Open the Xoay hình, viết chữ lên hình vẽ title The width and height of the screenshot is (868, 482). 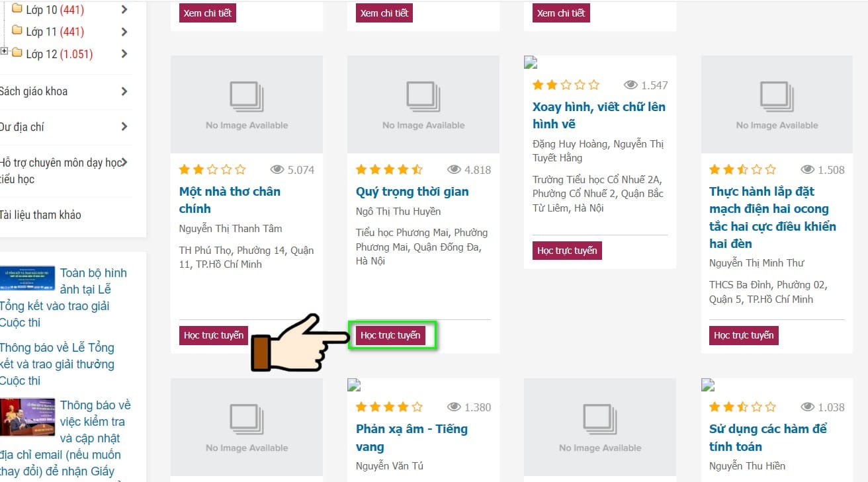pos(599,116)
